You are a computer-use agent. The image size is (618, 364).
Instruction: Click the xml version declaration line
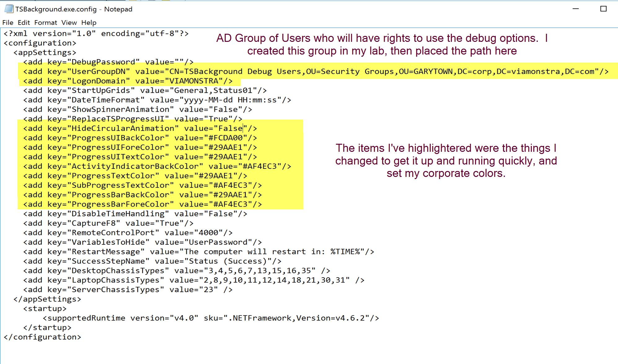pyautogui.click(x=96, y=33)
